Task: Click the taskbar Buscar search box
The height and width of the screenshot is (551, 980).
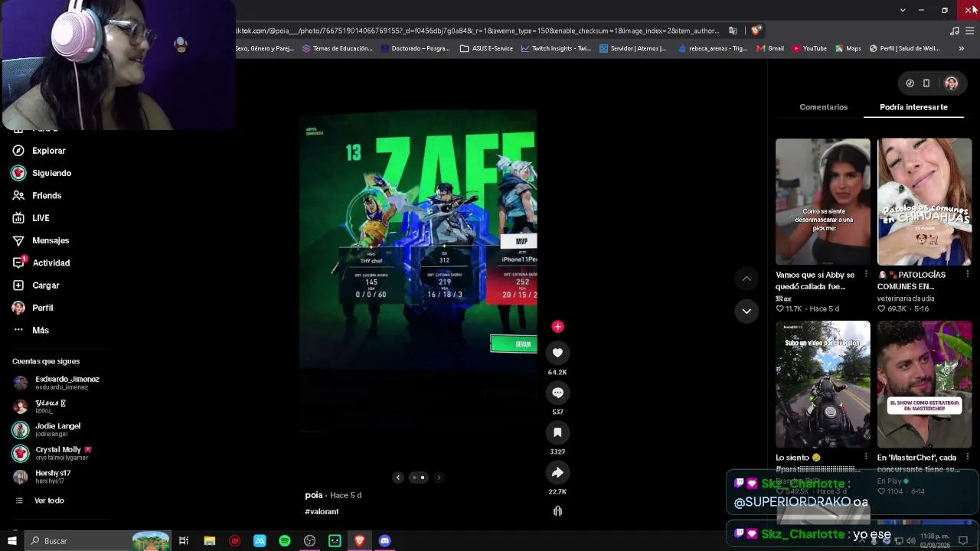Action: (98, 541)
